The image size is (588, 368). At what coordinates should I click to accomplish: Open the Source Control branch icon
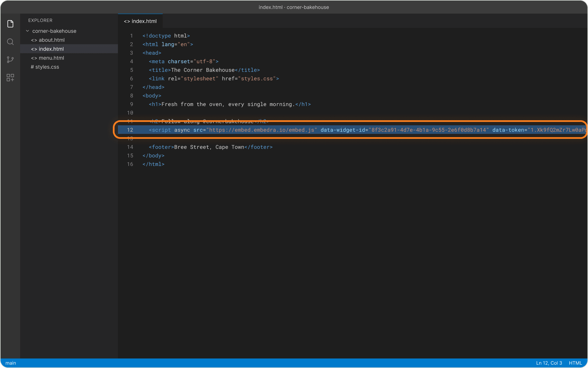click(x=10, y=60)
